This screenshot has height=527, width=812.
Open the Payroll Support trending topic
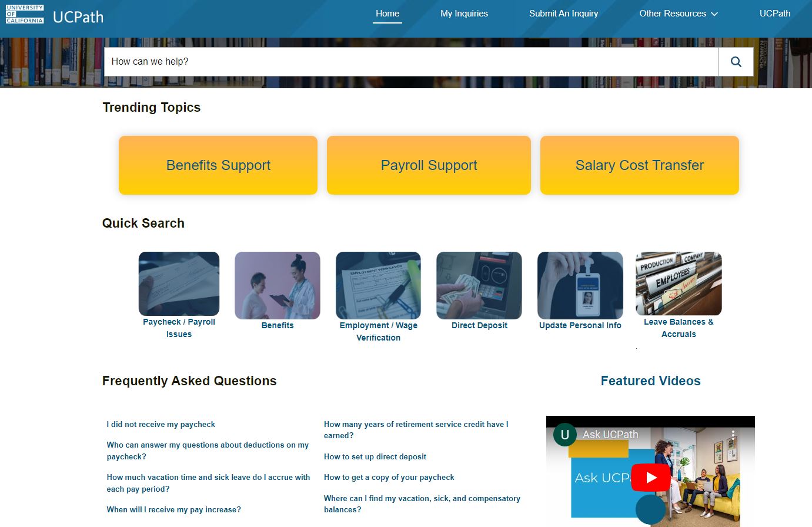click(429, 165)
